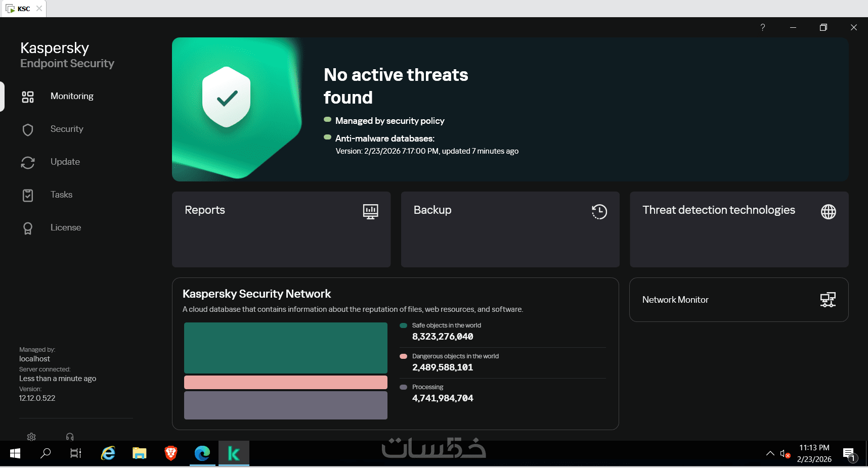The height and width of the screenshot is (468, 868).
Task: Go to the Security section
Action: (67, 129)
